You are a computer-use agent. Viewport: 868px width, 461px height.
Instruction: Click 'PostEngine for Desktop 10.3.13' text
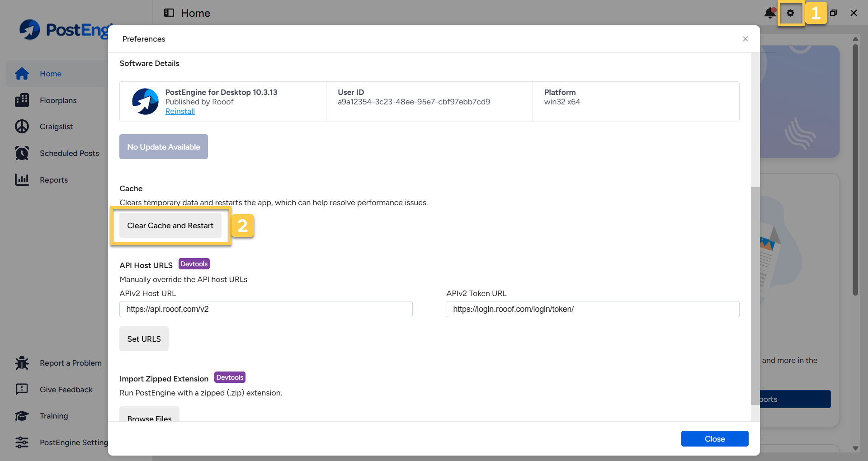click(x=221, y=92)
